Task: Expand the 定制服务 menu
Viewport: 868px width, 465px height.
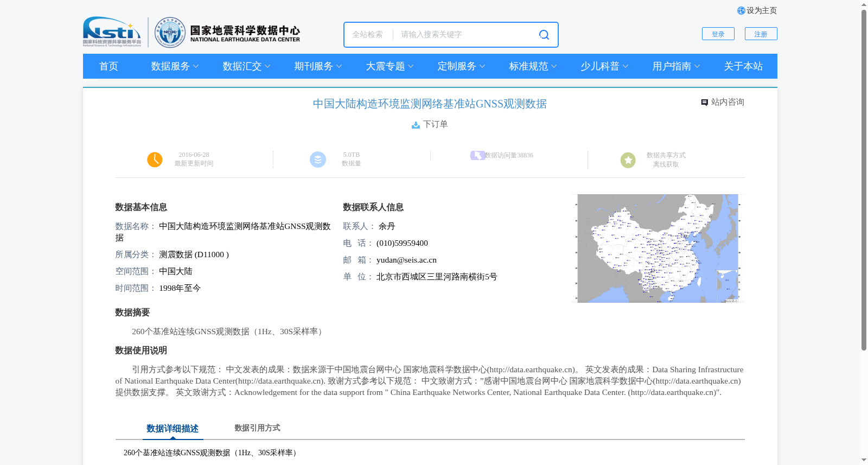Action: [461, 66]
